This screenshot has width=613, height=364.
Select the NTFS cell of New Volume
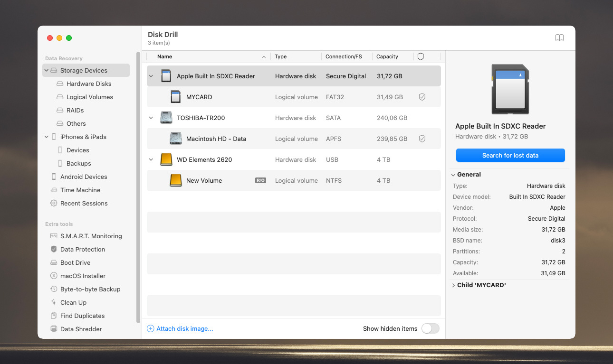334,180
